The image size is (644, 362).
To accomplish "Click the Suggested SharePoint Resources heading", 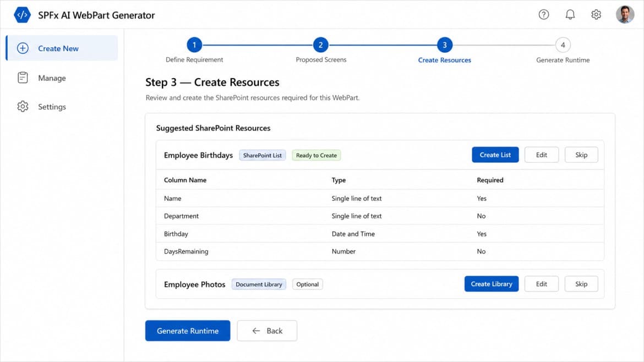I will (x=213, y=128).
